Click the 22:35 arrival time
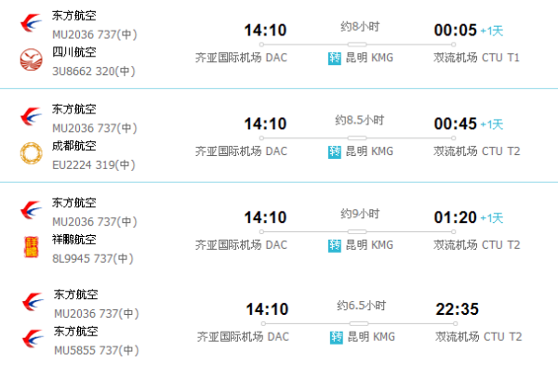The height and width of the screenshot is (392, 558). 457,308
